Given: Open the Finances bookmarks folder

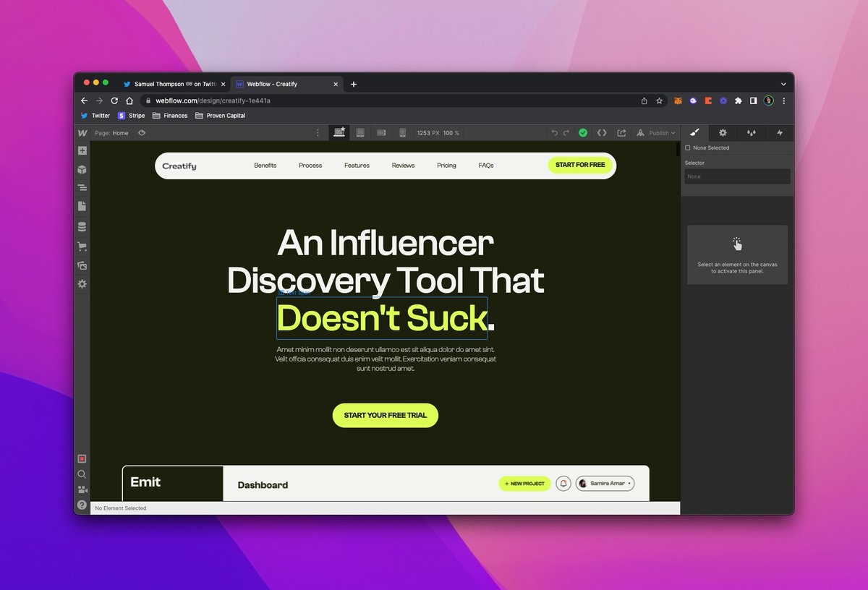Looking at the screenshot, I should coord(171,116).
